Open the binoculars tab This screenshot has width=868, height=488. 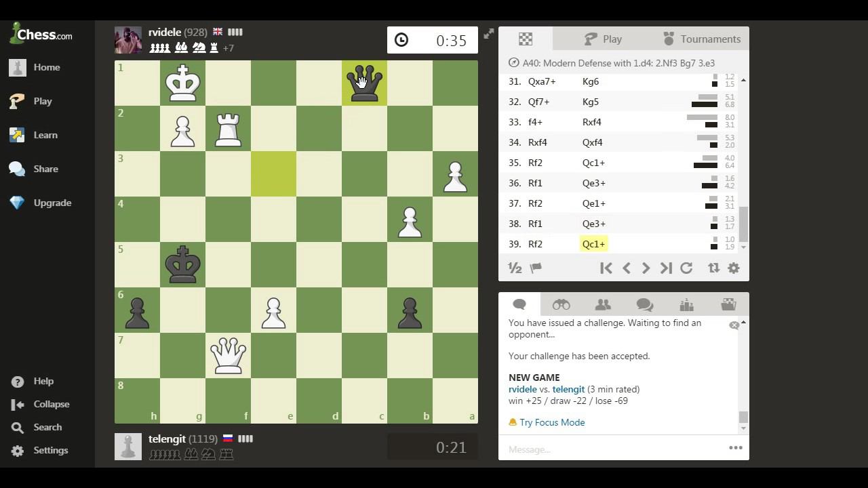coord(561,304)
